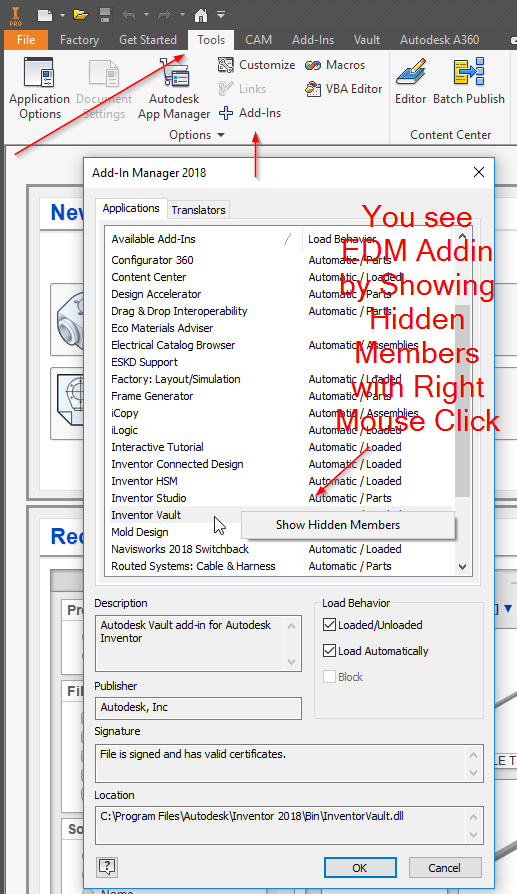Viewport: 517px width, 894px height.
Task: Open the Add-Ins manager from the ribbon
Action: (250, 113)
